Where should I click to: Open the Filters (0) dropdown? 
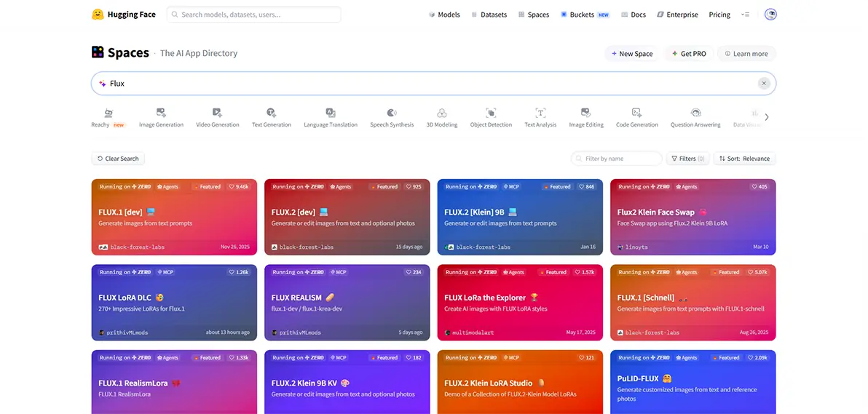pyautogui.click(x=688, y=159)
